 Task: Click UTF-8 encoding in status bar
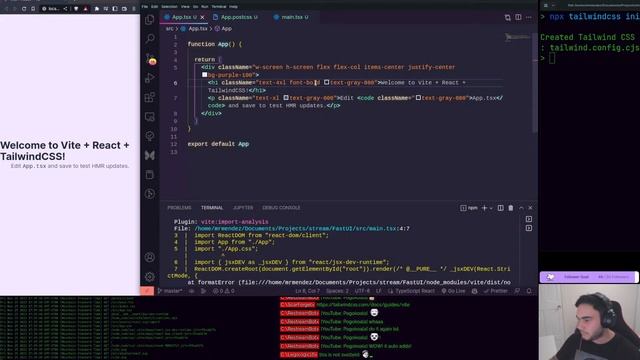click(362, 291)
